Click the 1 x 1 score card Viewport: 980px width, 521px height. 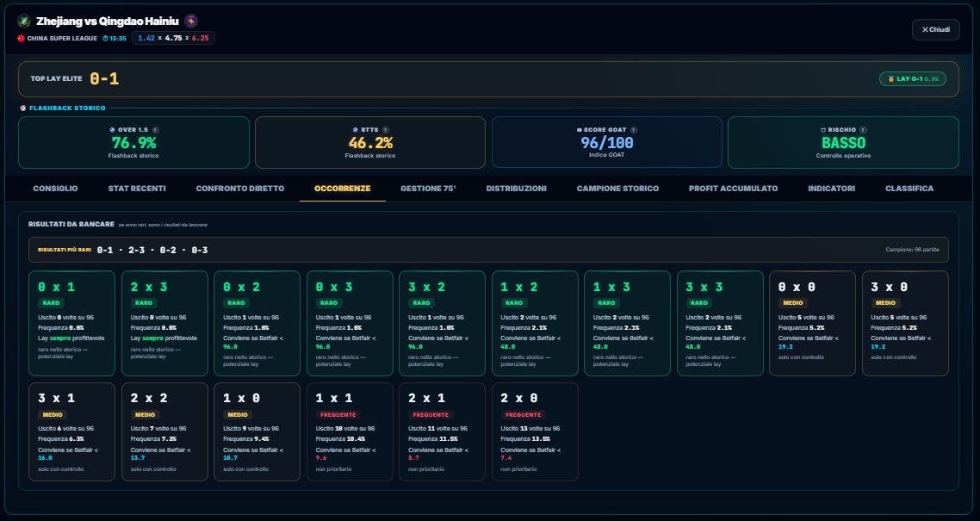point(350,431)
